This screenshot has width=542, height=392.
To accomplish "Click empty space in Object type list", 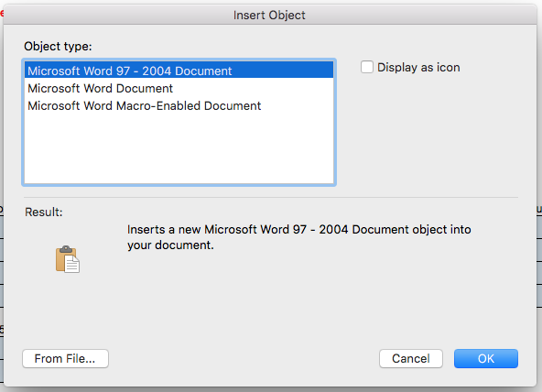I will click(x=179, y=148).
